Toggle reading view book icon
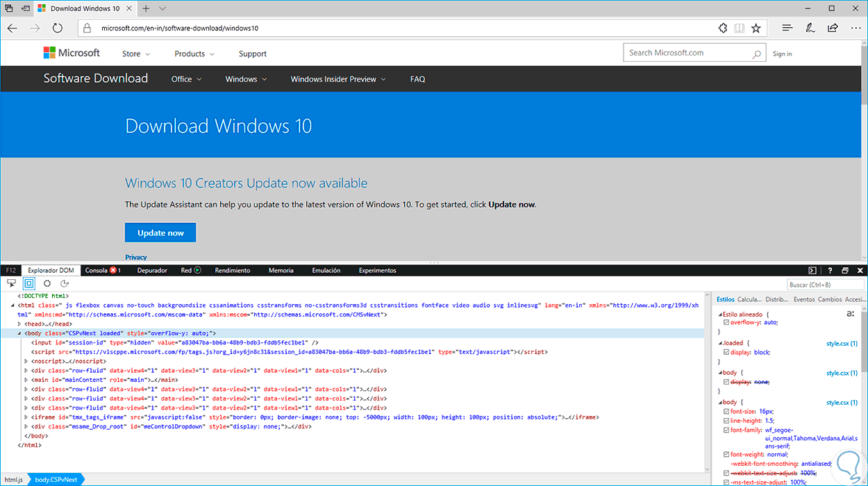The height and width of the screenshot is (486, 868). pyautogui.click(x=740, y=28)
